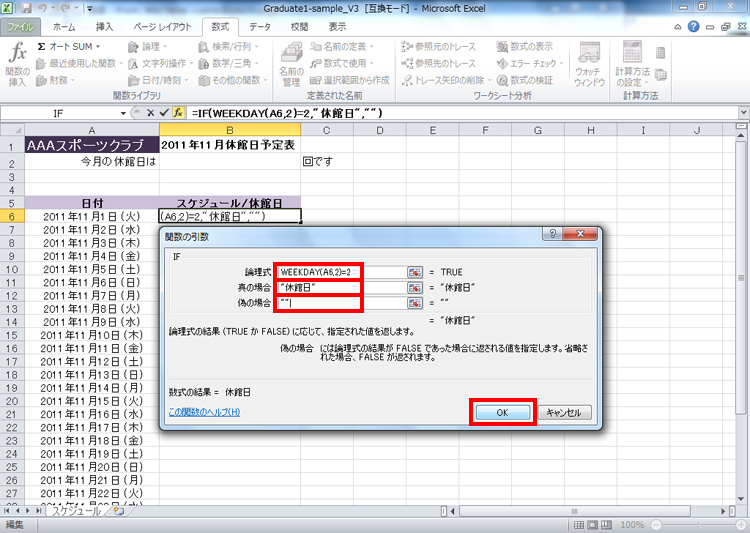
Task: Click Error Checking (エラー チェック)
Action: pyautogui.click(x=530, y=63)
